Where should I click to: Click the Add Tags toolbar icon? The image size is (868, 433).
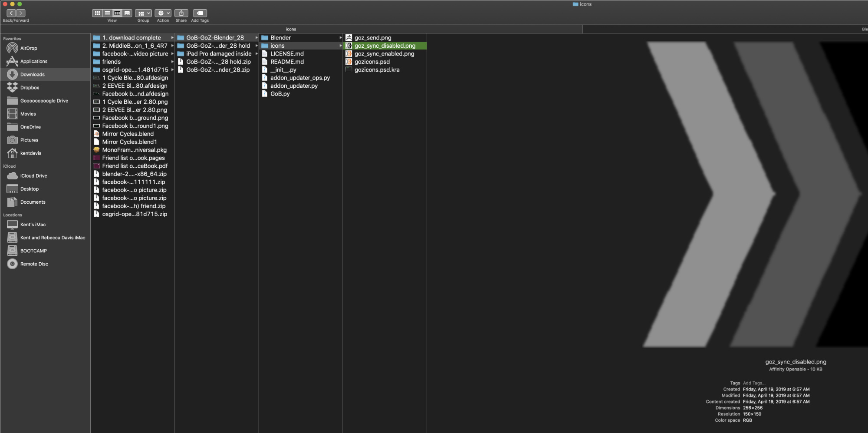coord(200,13)
